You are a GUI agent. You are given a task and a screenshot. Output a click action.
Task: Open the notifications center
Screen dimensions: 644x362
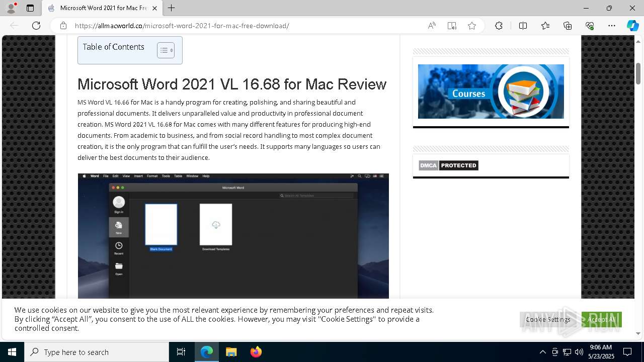(x=627, y=352)
